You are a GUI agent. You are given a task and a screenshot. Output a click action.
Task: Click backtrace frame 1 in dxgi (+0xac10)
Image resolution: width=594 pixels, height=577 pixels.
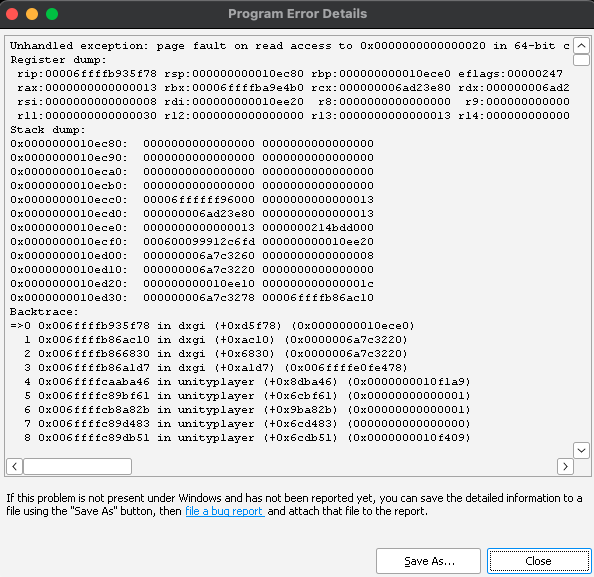pos(216,340)
